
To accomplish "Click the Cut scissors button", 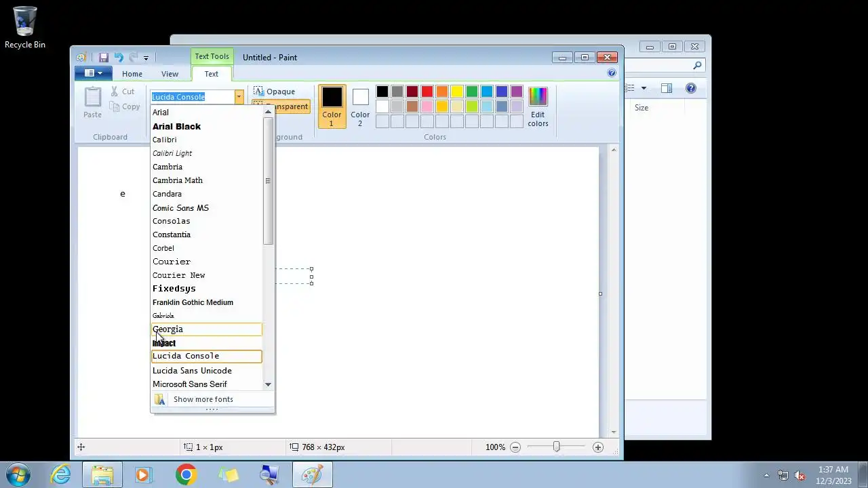I will 123,91.
